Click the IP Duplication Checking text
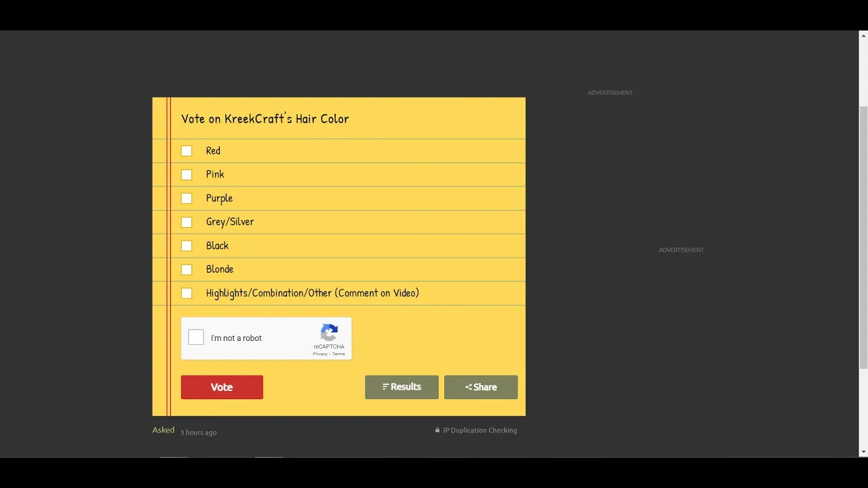Screen dimensions: 868x488 coord(480,430)
